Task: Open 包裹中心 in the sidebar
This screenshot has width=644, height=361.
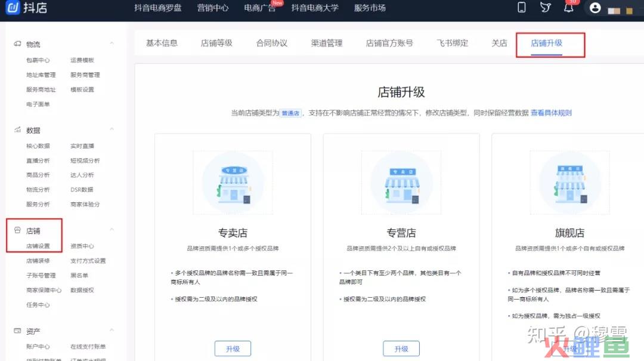Action: [x=38, y=60]
